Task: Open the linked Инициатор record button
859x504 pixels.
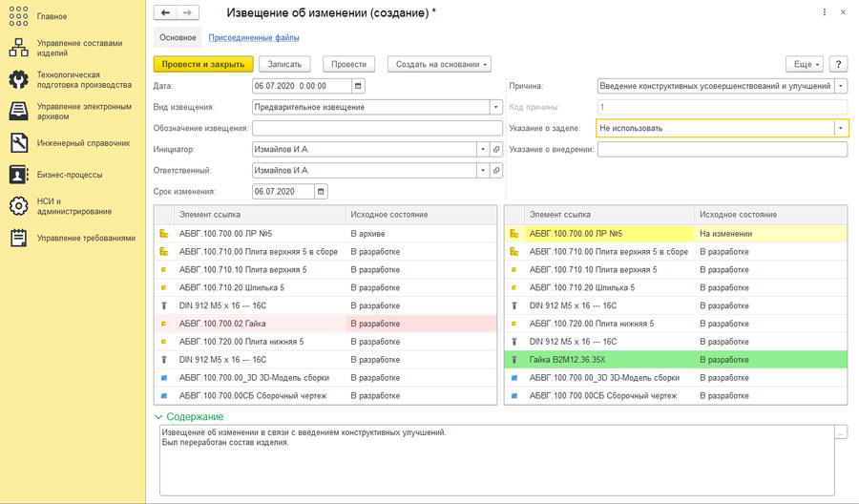Action: click(x=496, y=150)
